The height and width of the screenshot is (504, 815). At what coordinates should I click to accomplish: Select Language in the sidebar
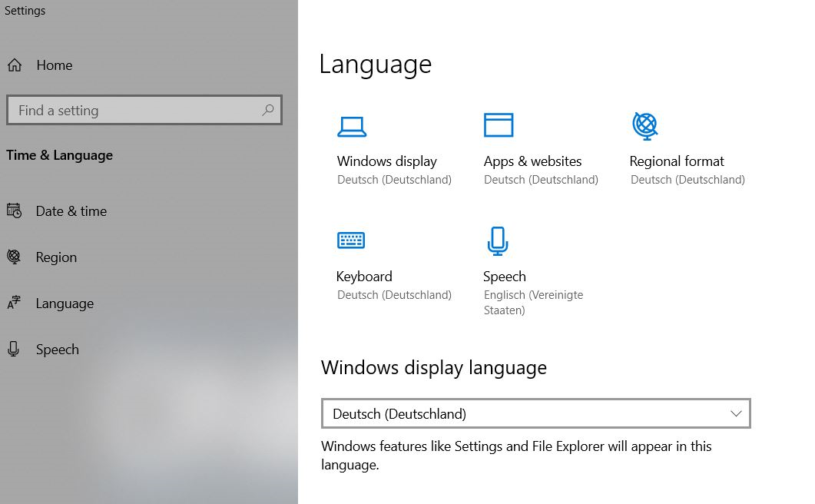pyautogui.click(x=65, y=303)
